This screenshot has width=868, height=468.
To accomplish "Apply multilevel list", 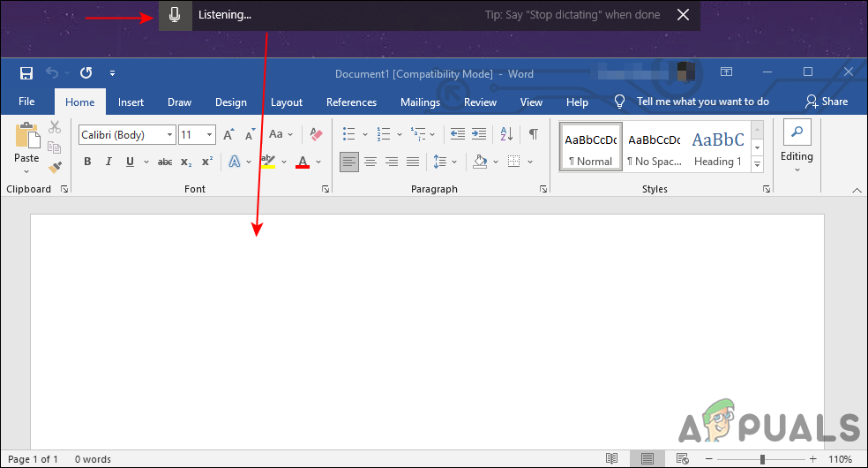I will click(418, 134).
